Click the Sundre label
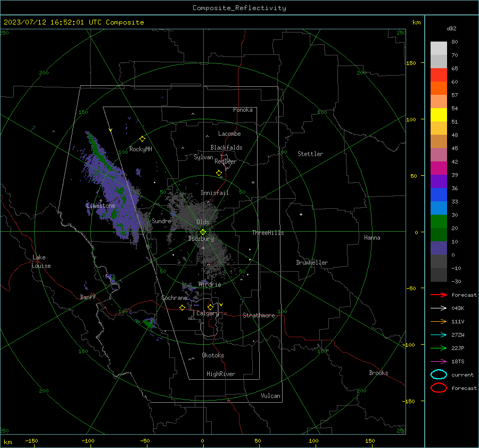 point(161,221)
